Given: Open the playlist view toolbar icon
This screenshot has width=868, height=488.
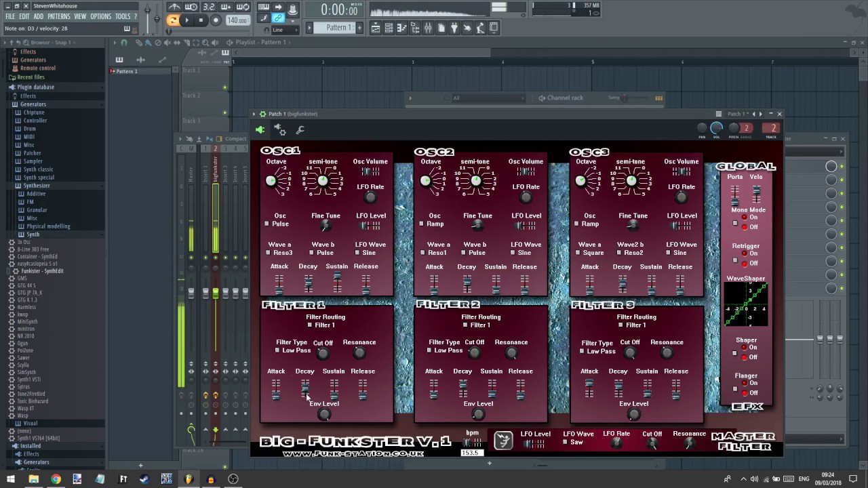Looking at the screenshot, I should 377,28.
